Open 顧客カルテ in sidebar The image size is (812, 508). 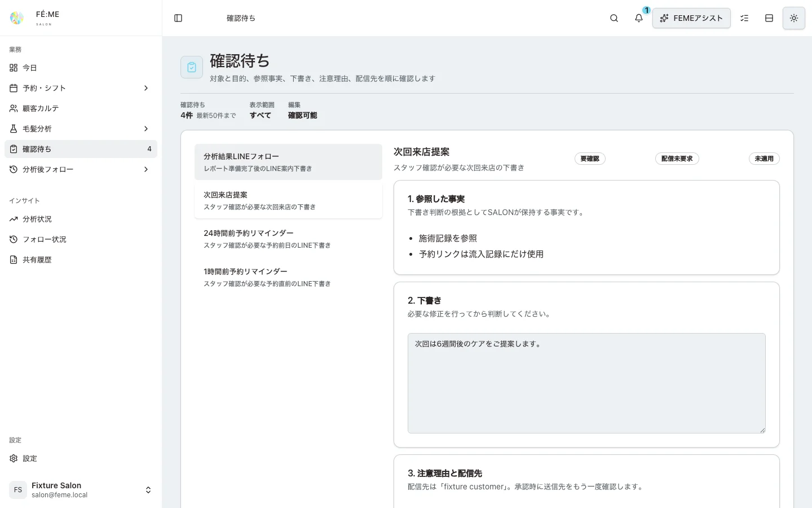tap(81, 108)
